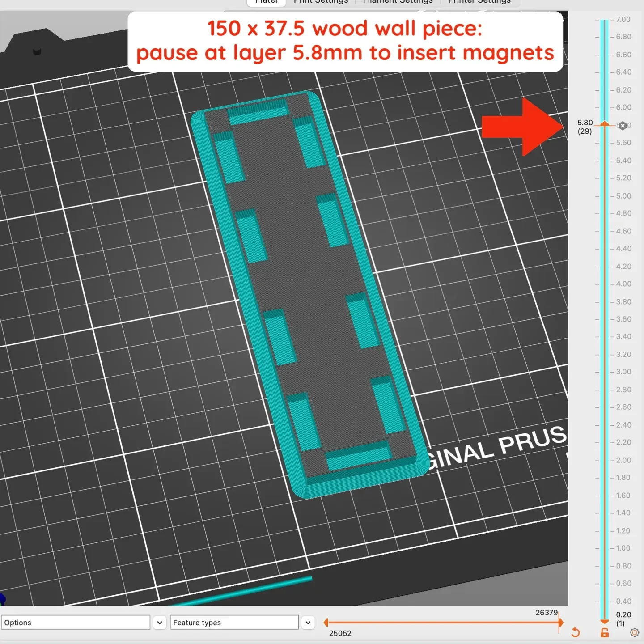Click the Options combo box field
The image size is (644, 644).
(x=76, y=623)
